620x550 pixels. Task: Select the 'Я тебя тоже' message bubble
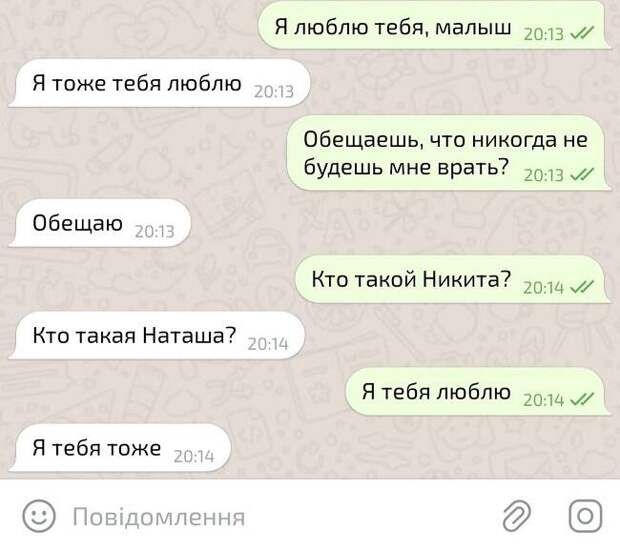tap(119, 448)
